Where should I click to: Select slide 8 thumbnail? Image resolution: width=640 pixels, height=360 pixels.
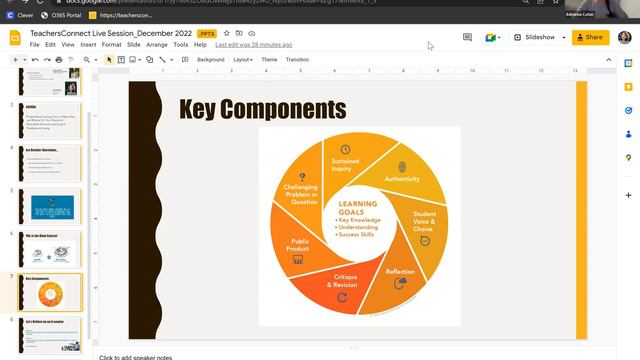coord(50,335)
